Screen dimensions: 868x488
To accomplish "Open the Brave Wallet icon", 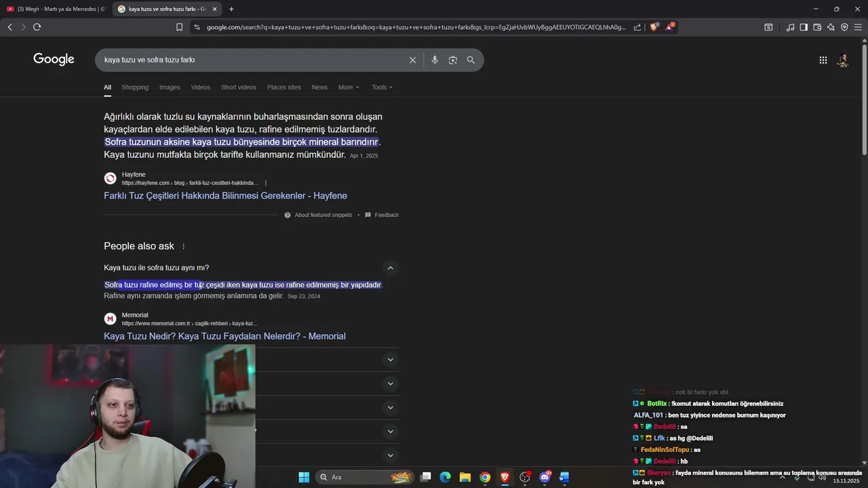I will (x=817, y=27).
